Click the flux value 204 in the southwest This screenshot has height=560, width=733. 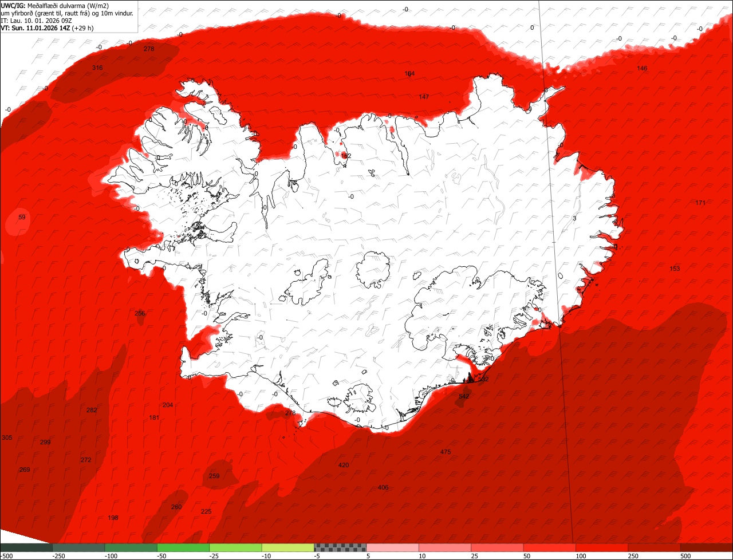(168, 405)
